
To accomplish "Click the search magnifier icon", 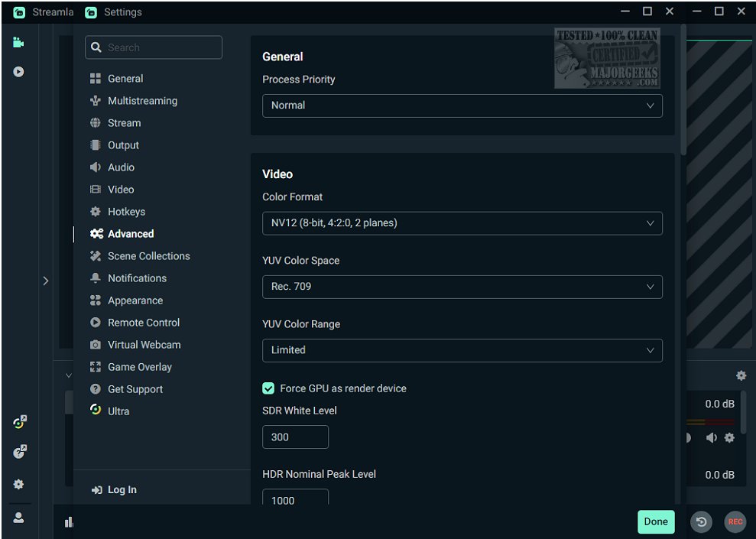I will tap(96, 47).
